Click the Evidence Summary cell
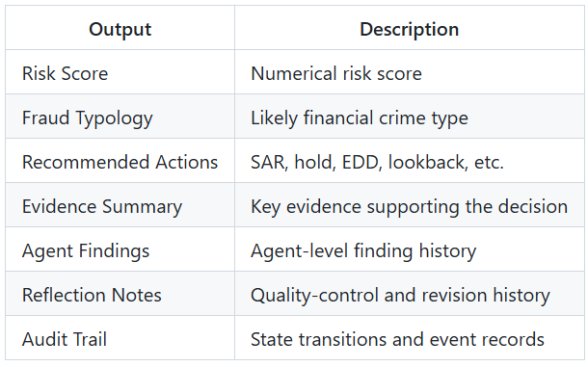 tap(120, 206)
